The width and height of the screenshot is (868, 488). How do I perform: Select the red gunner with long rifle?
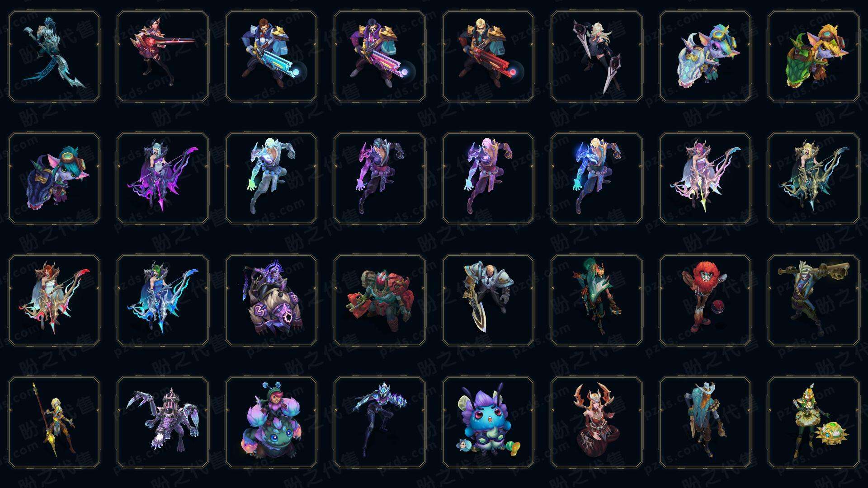coord(163,56)
